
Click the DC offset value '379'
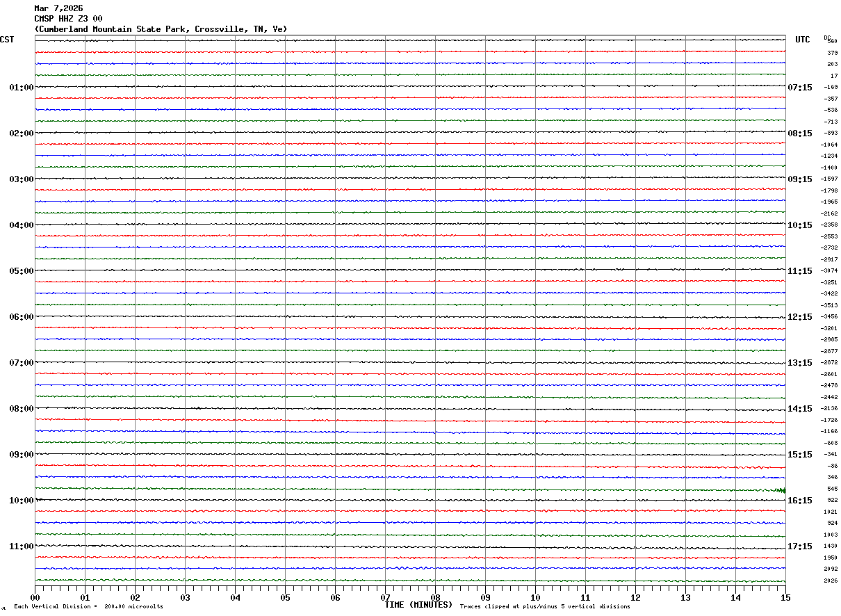[832, 53]
